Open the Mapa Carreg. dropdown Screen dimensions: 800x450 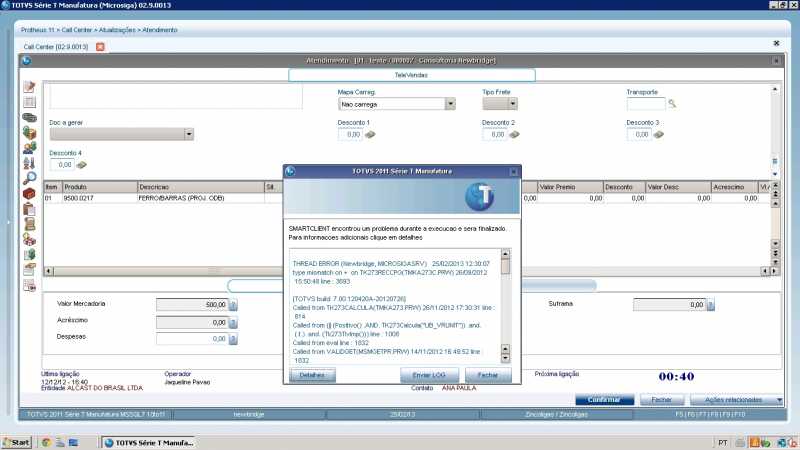(450, 104)
